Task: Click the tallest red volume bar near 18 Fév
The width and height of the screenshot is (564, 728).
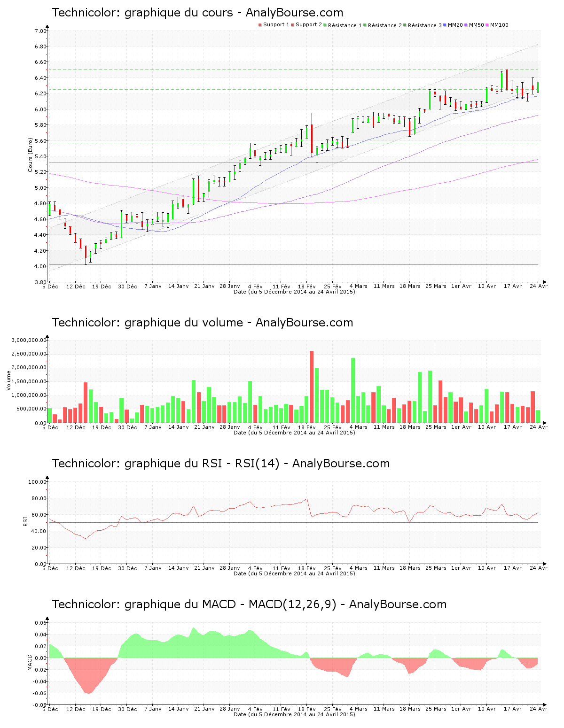Action: click(312, 387)
